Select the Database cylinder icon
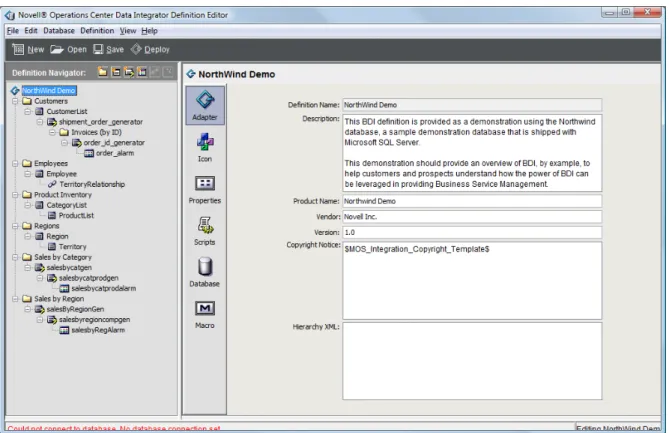This screenshot has width=669, height=433. 205,272
